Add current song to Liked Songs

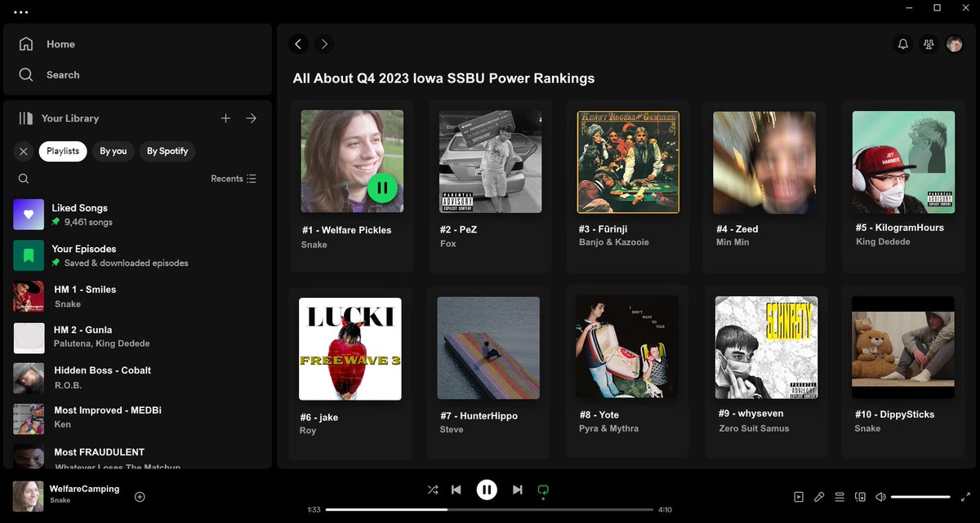(140, 496)
